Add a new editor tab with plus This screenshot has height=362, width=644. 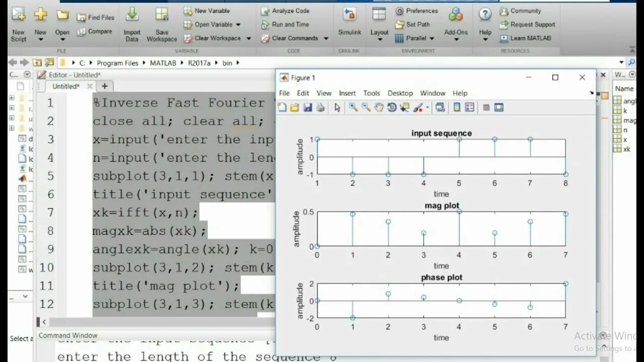(105, 86)
